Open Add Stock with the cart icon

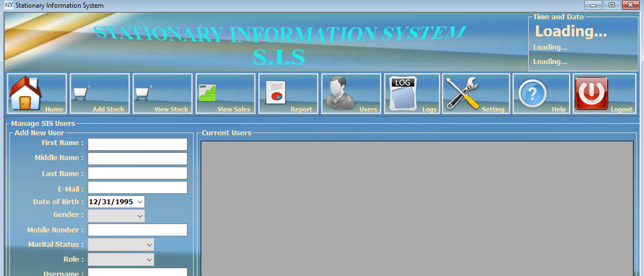(82, 93)
